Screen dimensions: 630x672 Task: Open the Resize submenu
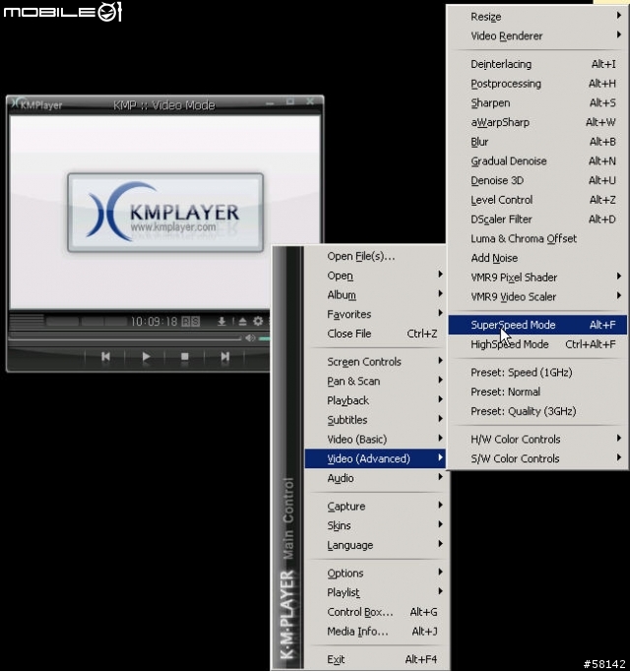[x=537, y=17]
